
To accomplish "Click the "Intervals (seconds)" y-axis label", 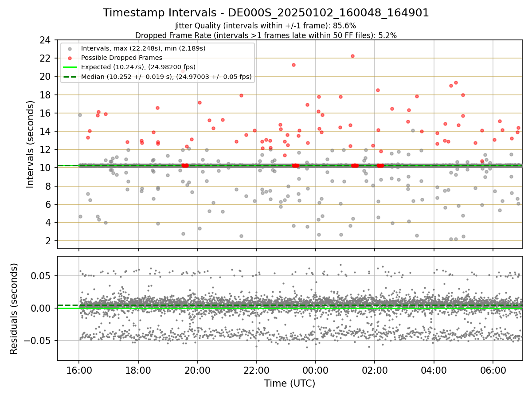I will [30, 144].
